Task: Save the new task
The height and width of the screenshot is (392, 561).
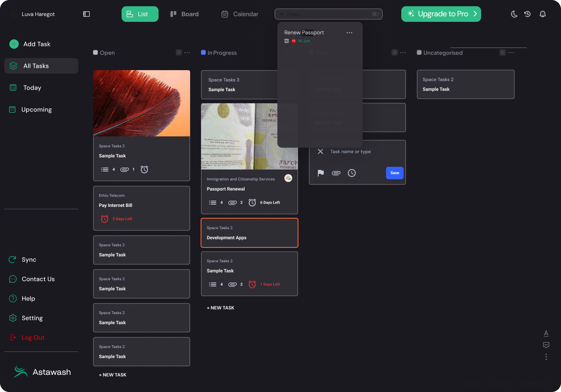Action: click(395, 173)
